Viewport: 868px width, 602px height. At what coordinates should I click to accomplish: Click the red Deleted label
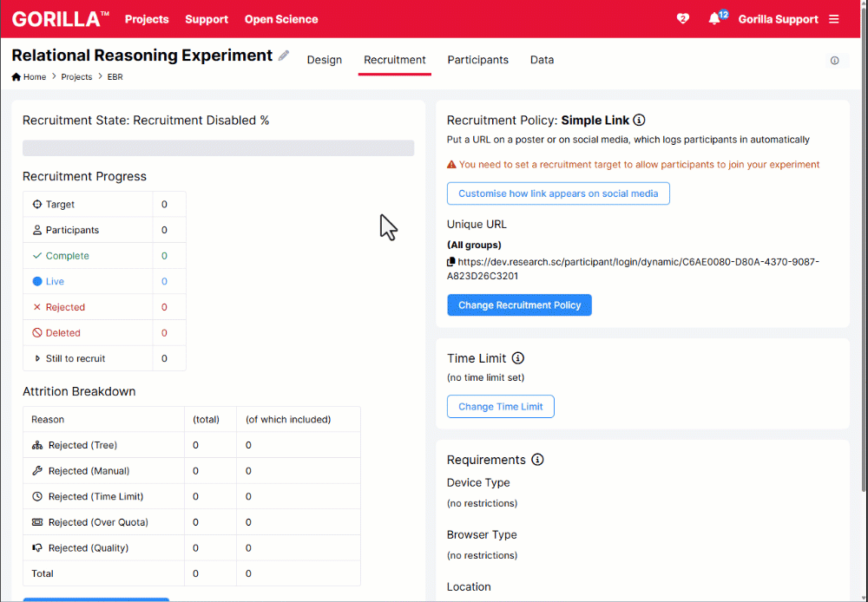63,332
